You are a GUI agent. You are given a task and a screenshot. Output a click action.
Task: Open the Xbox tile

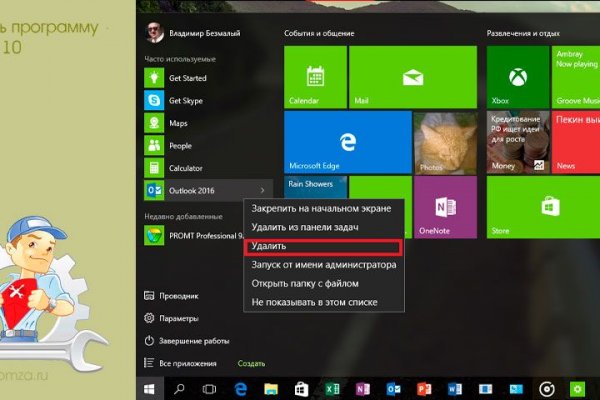pos(517,78)
